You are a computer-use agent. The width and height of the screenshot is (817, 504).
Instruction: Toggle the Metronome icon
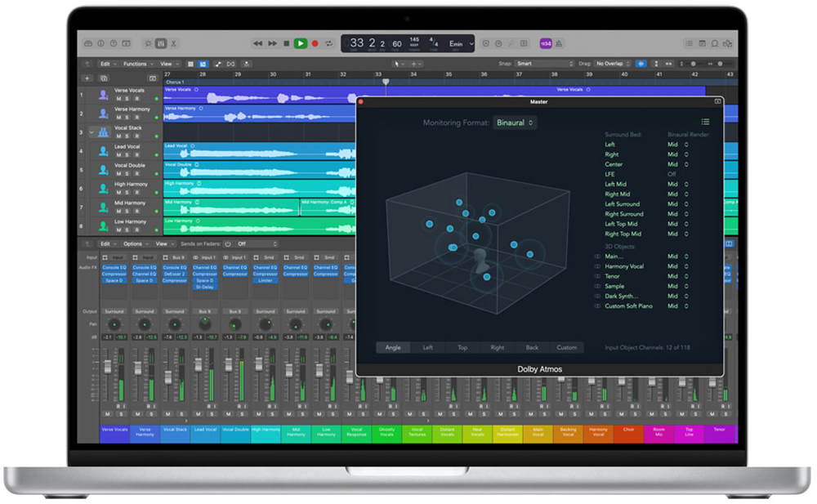point(559,44)
